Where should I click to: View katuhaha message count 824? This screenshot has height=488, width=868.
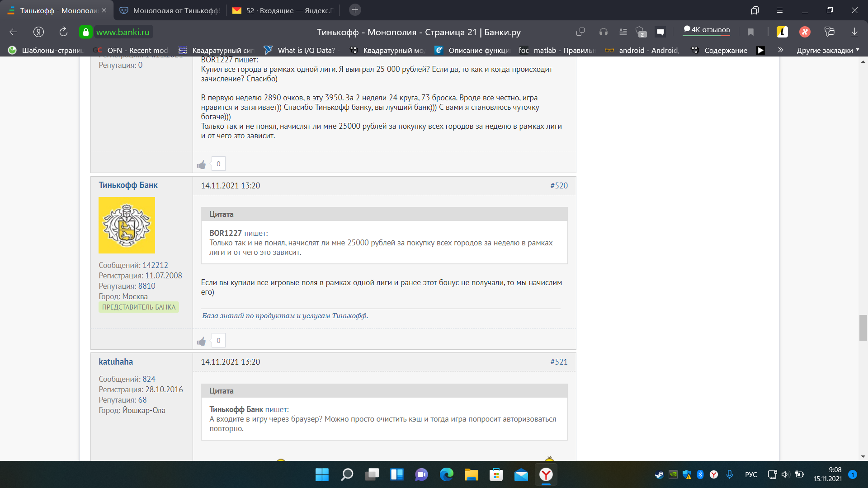click(149, 379)
